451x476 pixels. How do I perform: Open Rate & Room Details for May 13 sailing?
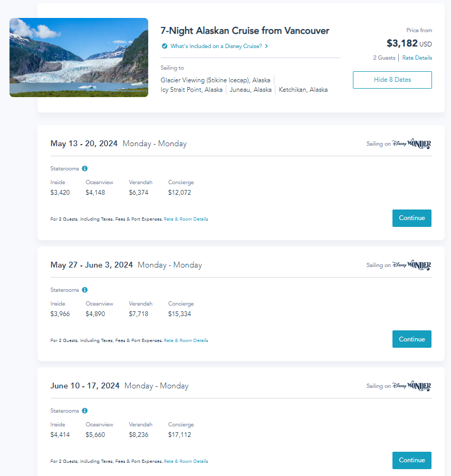click(x=186, y=219)
